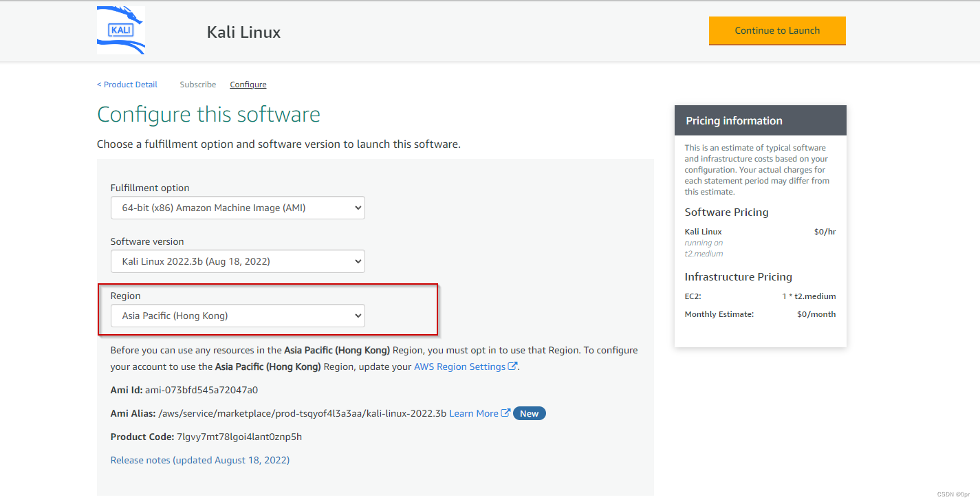Click the Configure this software heading
This screenshot has width=980, height=504.
point(208,114)
